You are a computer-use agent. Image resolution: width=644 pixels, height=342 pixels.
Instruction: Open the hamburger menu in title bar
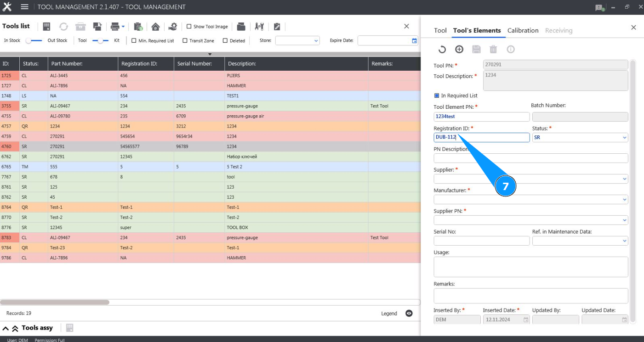25,7
